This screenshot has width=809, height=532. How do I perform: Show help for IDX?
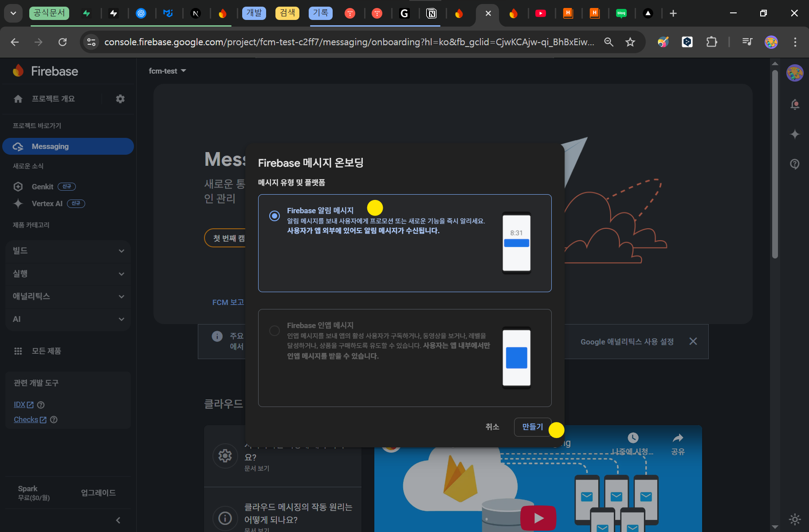click(x=41, y=405)
